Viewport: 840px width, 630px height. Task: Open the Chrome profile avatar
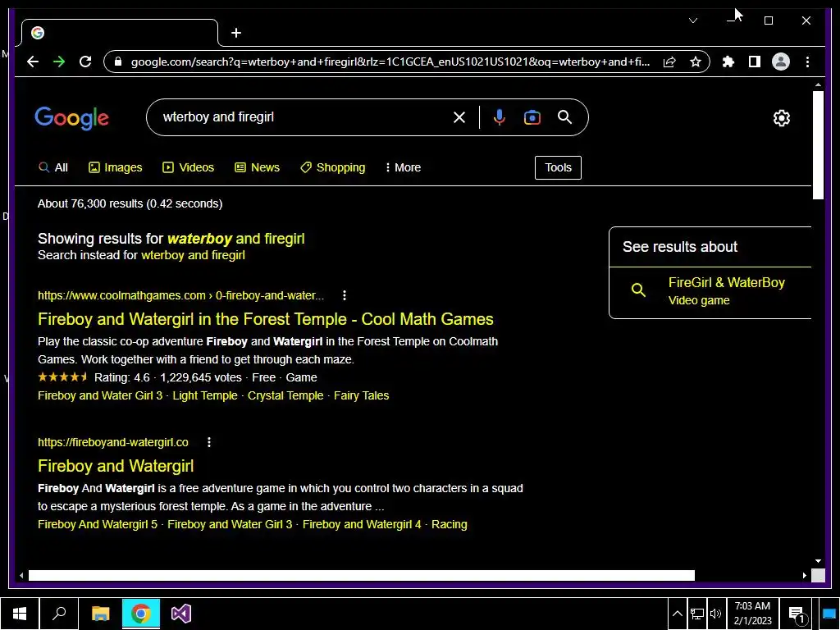click(x=781, y=62)
